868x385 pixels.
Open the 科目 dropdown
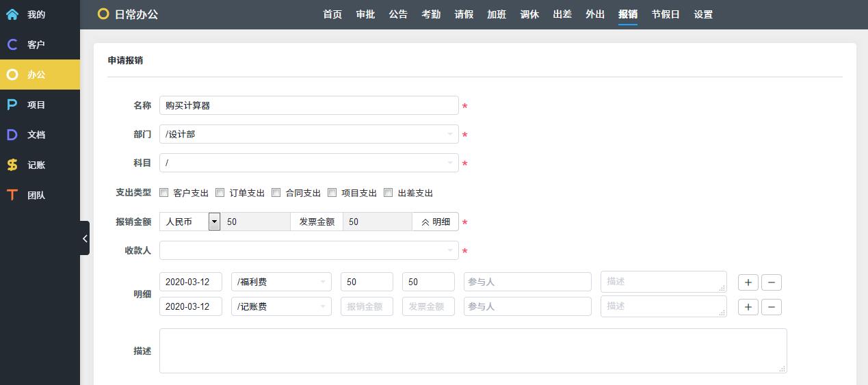pyautogui.click(x=308, y=163)
